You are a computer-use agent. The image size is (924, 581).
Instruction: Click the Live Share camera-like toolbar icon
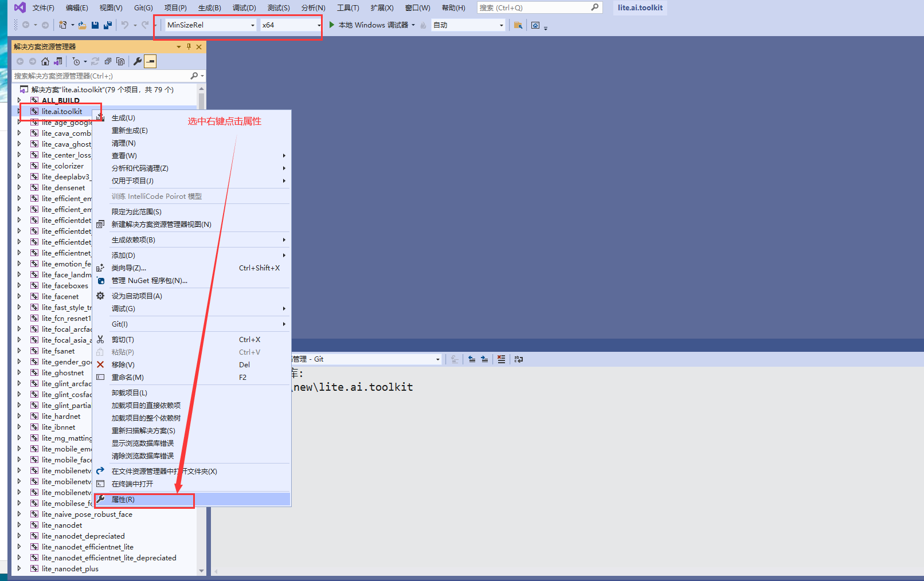tap(535, 25)
